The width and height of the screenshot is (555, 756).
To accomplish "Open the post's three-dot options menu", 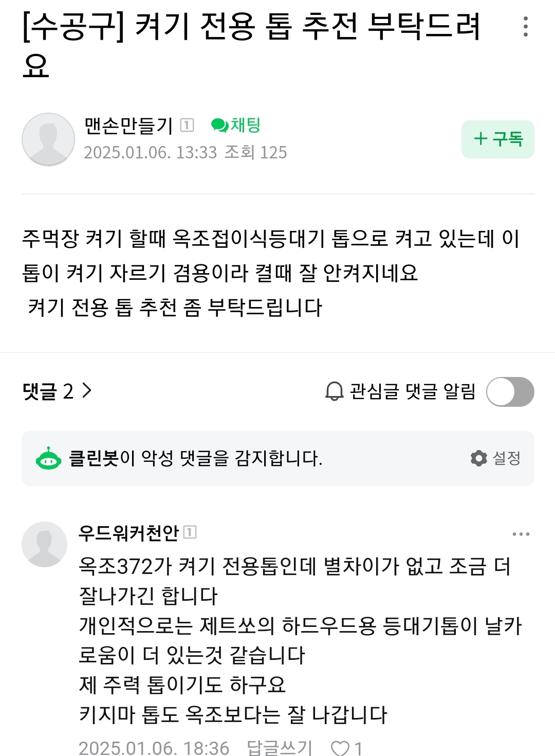I will [525, 26].
